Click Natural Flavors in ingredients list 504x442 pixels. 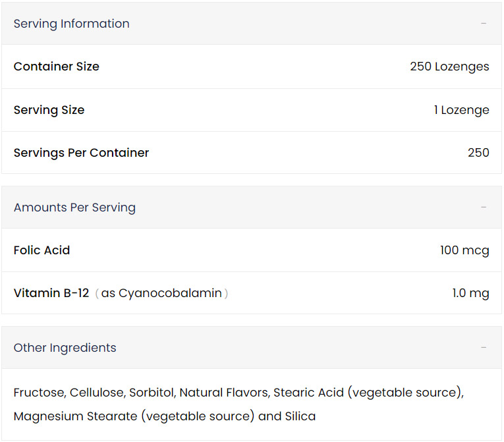[x=224, y=393]
